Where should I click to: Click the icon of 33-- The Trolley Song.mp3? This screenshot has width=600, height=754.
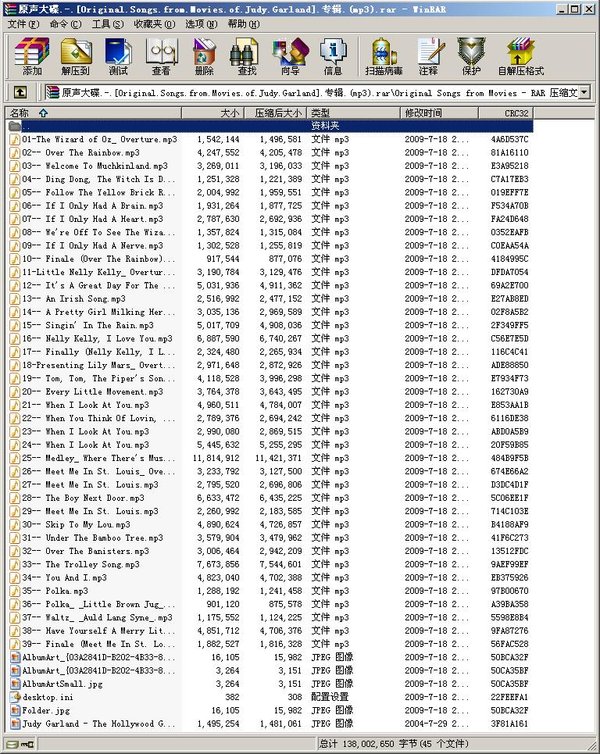pyautogui.click(x=15, y=565)
